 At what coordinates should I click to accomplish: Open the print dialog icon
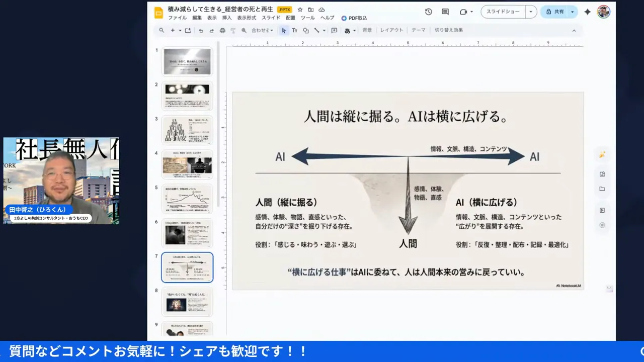(x=222, y=30)
